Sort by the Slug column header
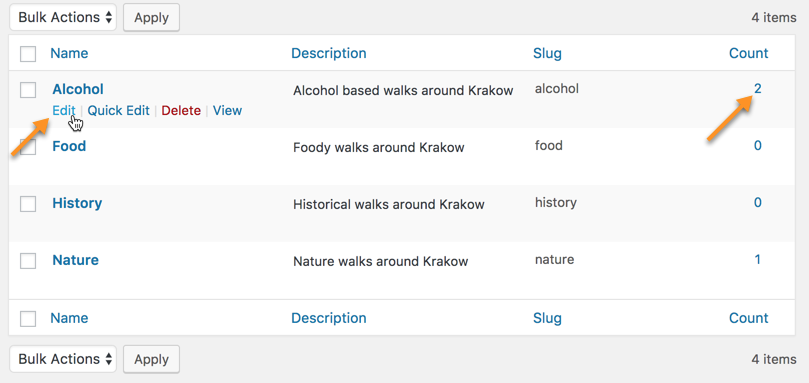 (547, 53)
